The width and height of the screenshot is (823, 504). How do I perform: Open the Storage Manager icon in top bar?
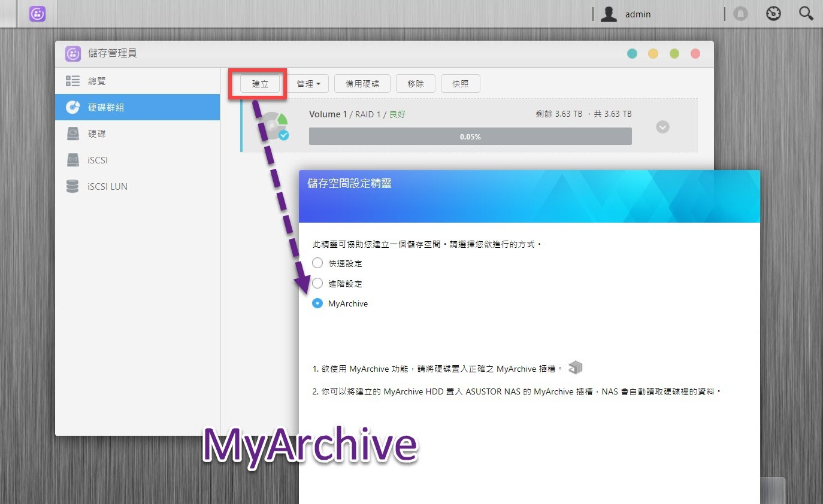(x=38, y=14)
